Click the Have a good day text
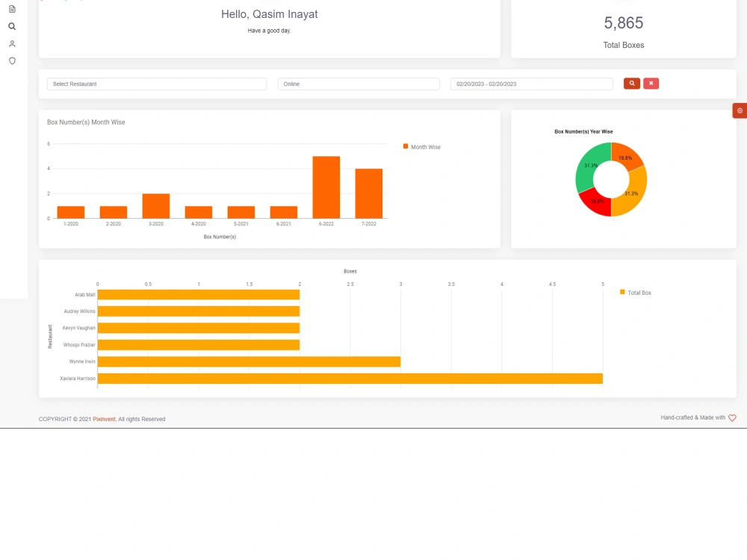This screenshot has width=747, height=560. click(x=269, y=31)
